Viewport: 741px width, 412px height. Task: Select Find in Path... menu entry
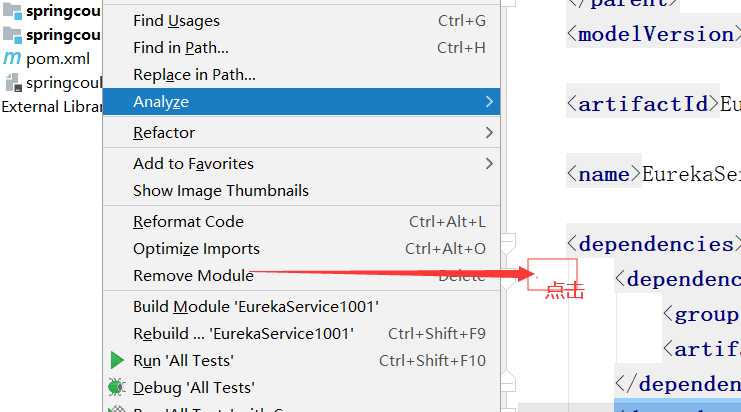180,47
